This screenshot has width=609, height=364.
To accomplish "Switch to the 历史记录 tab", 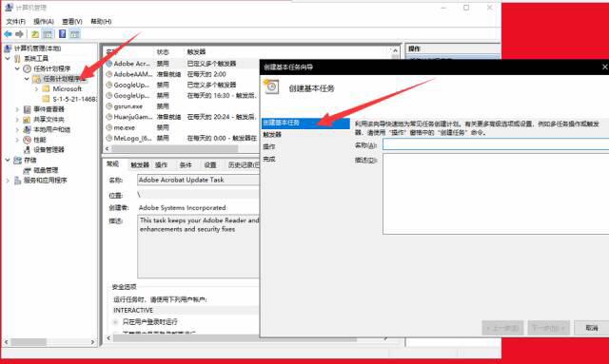I will tap(244, 165).
